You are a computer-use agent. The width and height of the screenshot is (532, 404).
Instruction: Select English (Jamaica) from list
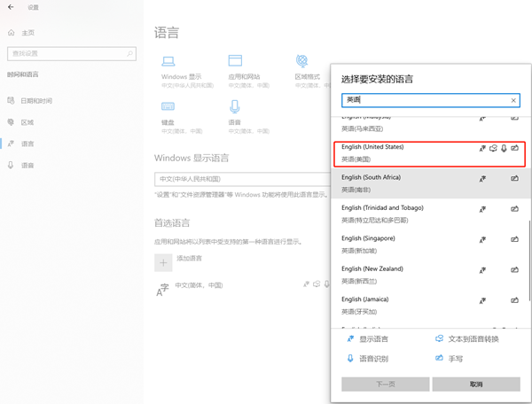[x=431, y=306]
